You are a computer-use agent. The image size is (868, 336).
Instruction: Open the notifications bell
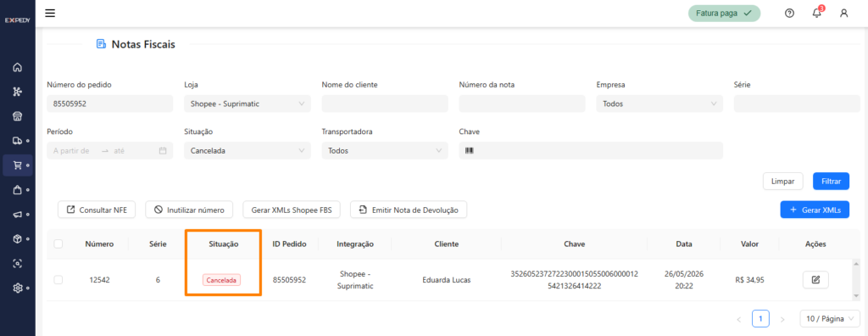[817, 14]
